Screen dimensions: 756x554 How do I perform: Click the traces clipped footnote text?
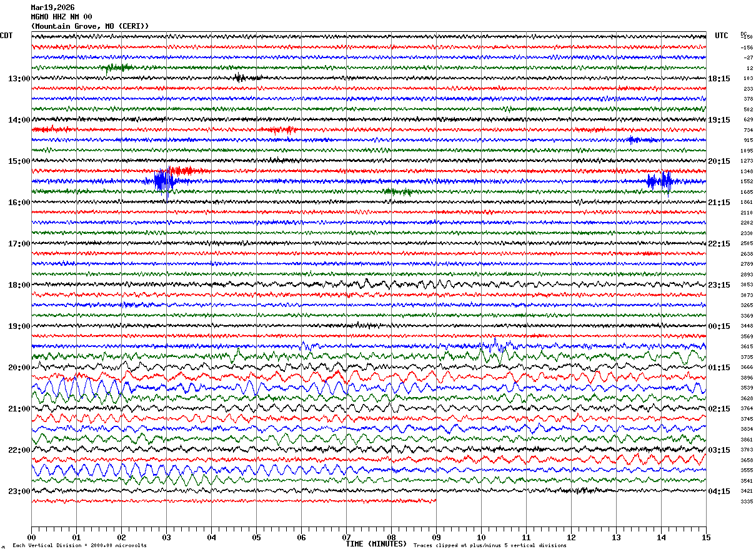[x=490, y=546]
